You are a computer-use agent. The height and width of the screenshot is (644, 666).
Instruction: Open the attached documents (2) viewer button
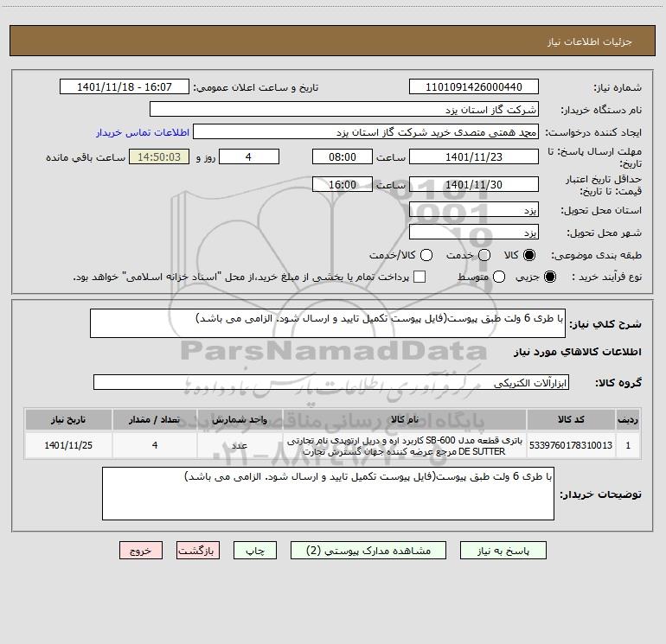(368, 551)
